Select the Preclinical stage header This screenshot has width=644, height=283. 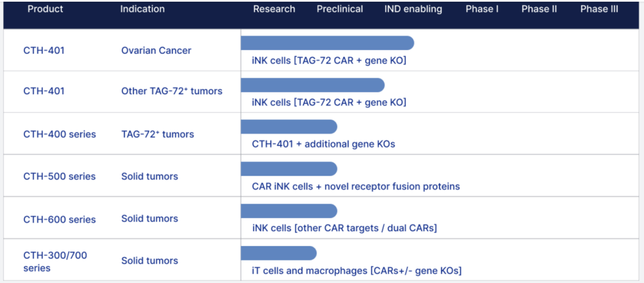coord(340,9)
